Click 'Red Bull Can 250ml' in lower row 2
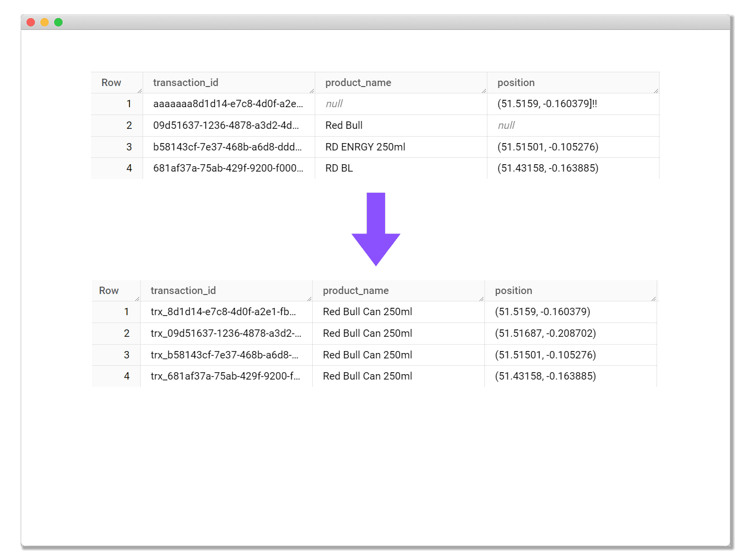The width and height of the screenshot is (751, 560). pyautogui.click(x=398, y=333)
